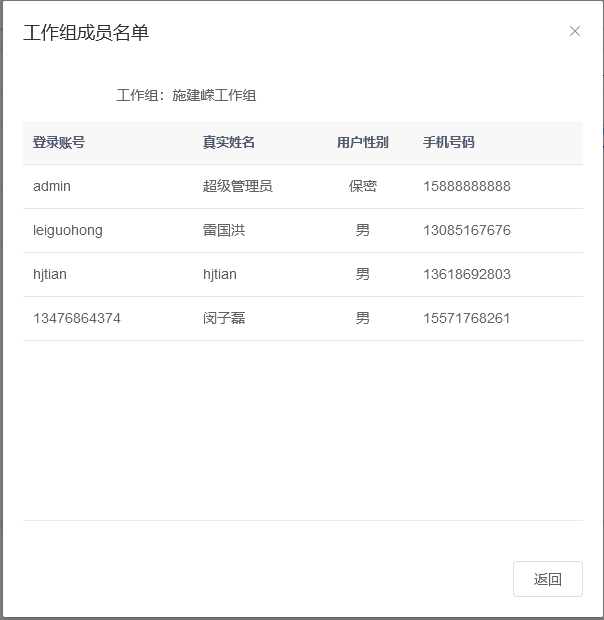The height and width of the screenshot is (620, 604).
Task: Click the 工作组成员名单 dialog title
Action: (x=86, y=33)
